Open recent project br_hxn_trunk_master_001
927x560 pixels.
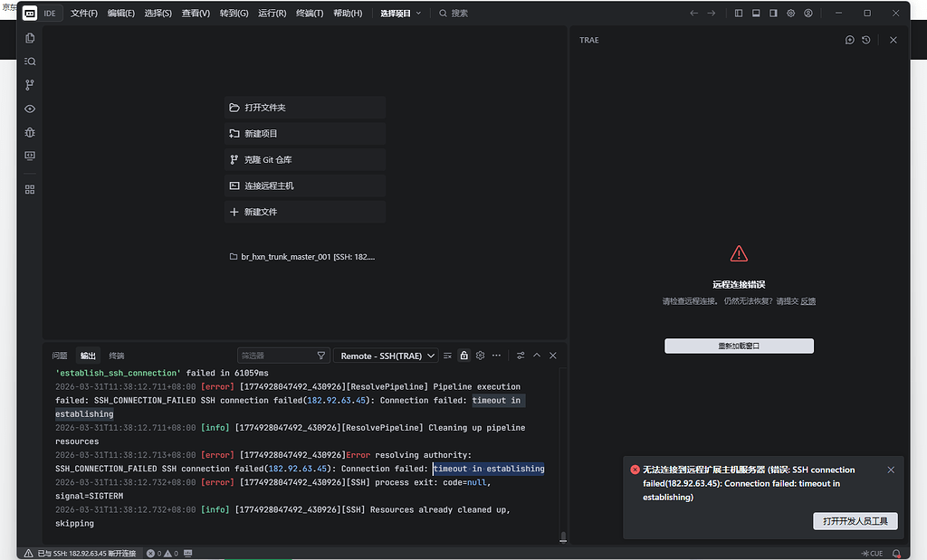pos(302,257)
